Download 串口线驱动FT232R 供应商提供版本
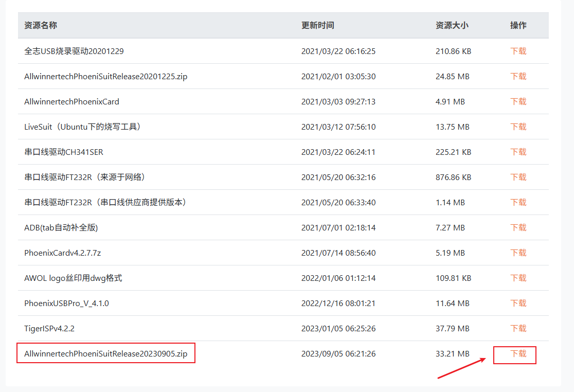 [517, 202]
